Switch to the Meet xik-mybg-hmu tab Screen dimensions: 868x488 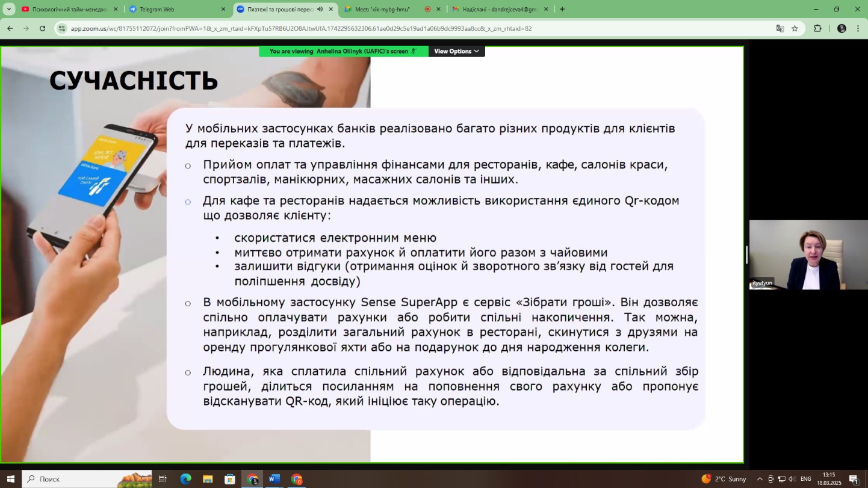click(x=392, y=9)
